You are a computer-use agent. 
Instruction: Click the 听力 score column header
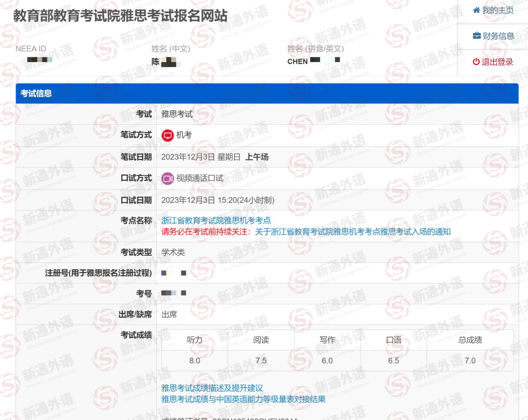195,340
